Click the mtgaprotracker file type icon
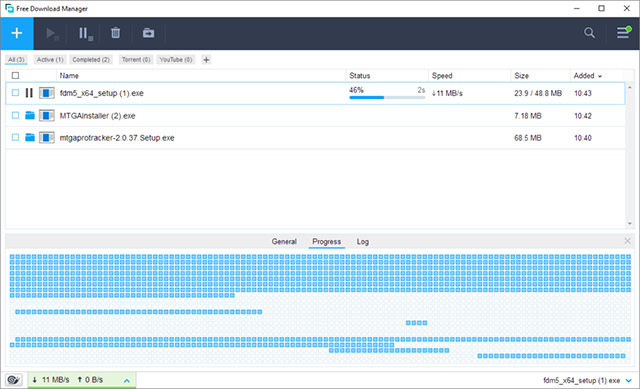This screenshot has width=640, height=389. tap(47, 138)
